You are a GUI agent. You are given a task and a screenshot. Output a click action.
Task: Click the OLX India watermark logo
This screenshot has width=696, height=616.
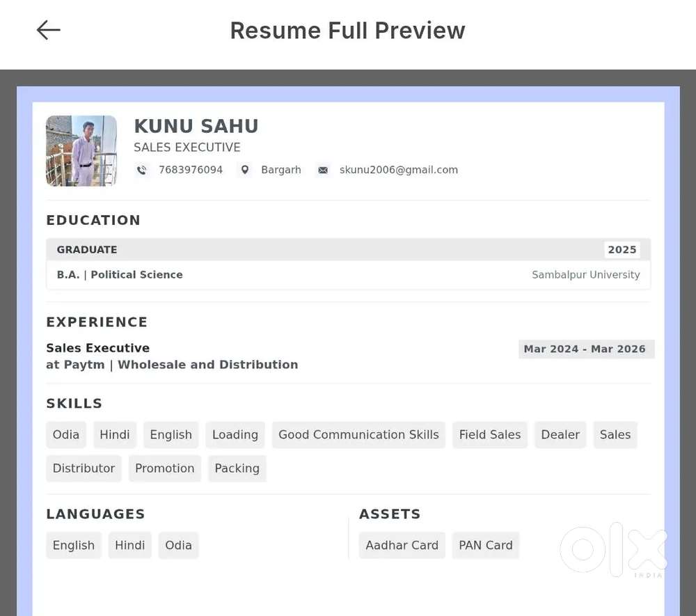613,550
